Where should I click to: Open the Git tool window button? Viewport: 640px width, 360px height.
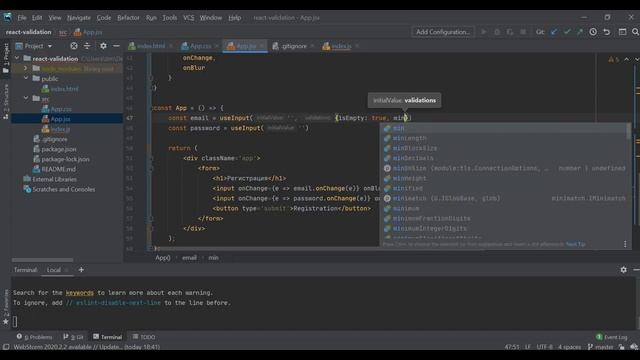(73, 337)
